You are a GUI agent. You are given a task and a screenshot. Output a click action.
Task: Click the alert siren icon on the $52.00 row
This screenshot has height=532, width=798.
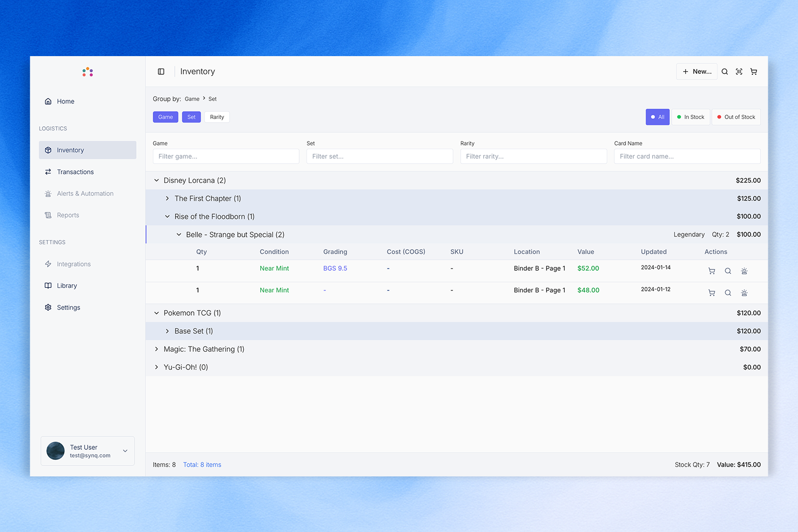(744, 271)
